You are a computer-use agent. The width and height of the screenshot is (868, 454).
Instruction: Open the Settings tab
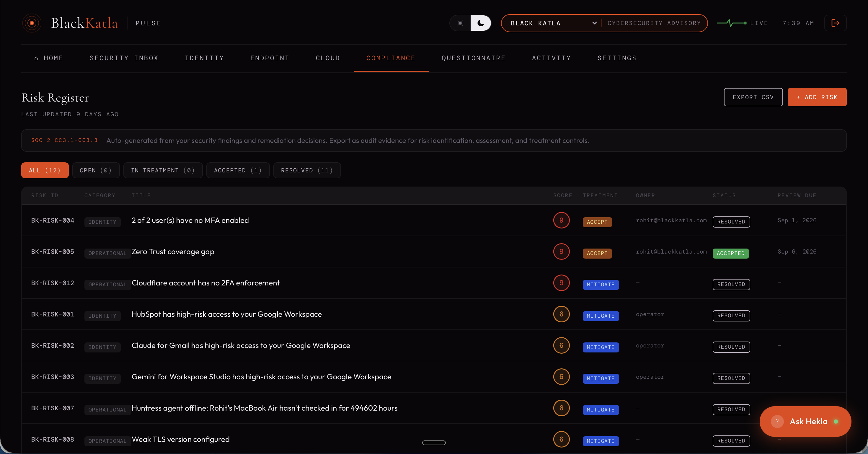point(617,58)
